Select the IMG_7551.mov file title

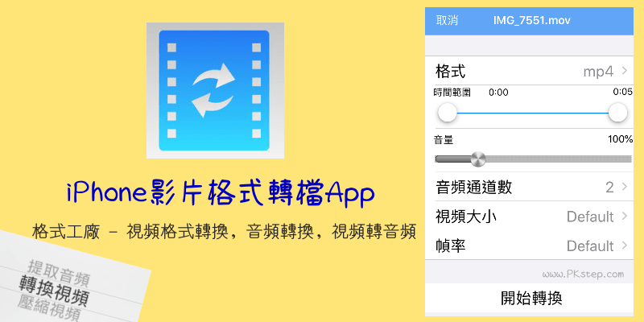coord(532,21)
